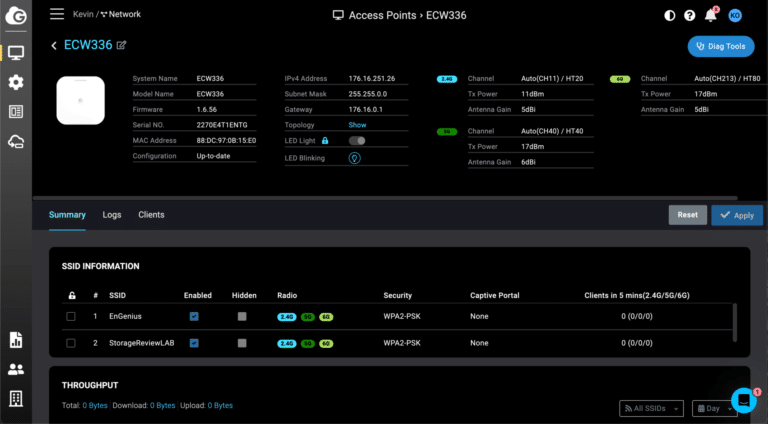The height and width of the screenshot is (424, 768).
Task: Toggle Enabled checkbox for EnGenius
Action: [194, 316]
